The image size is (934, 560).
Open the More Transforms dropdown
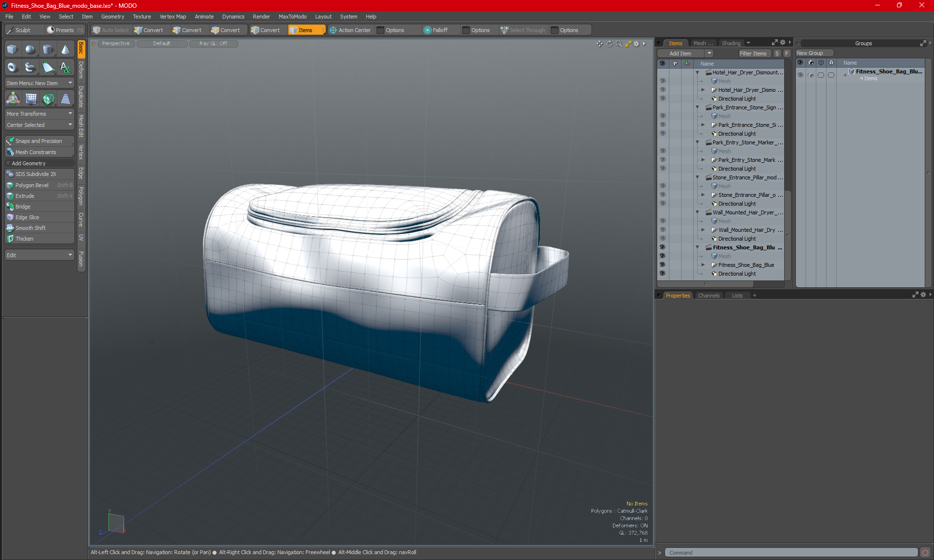[x=39, y=114]
